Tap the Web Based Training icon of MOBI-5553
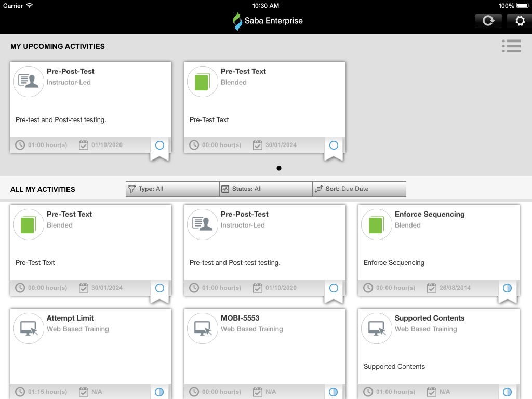 203,328
